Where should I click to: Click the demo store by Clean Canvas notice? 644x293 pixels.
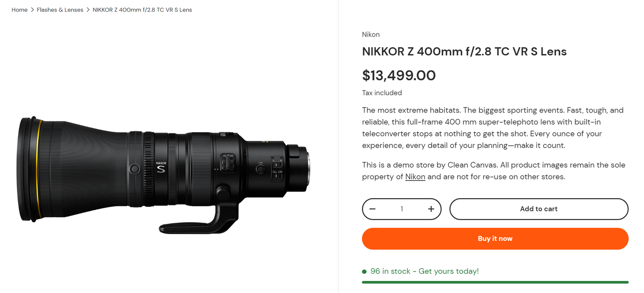[x=493, y=165]
